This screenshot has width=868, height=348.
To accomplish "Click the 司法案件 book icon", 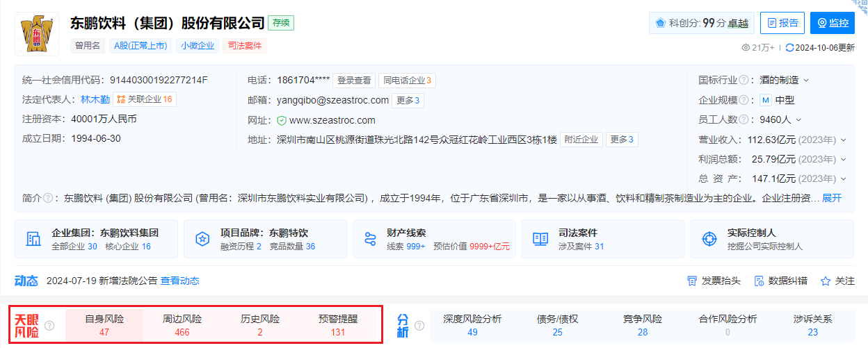I will 540,239.
